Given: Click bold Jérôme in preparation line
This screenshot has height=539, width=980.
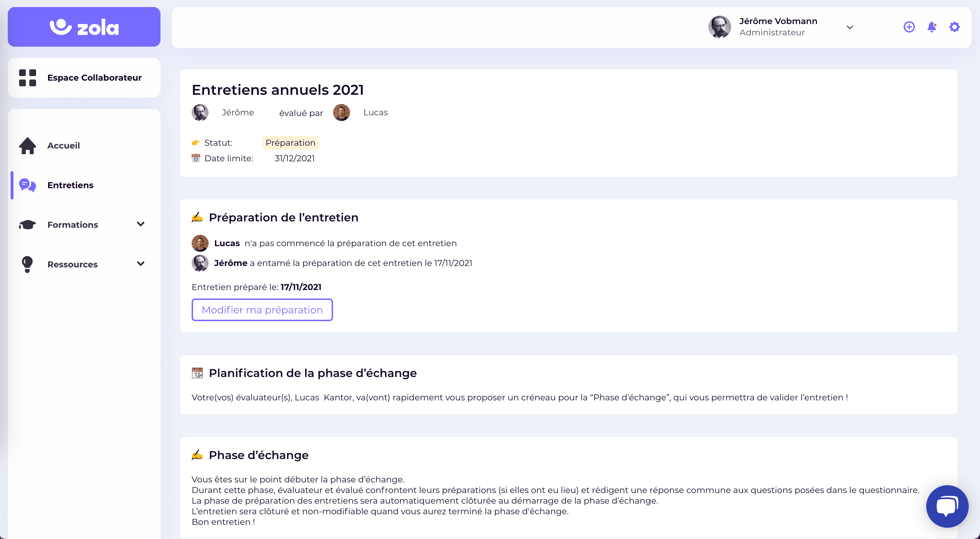Looking at the screenshot, I should 231,263.
